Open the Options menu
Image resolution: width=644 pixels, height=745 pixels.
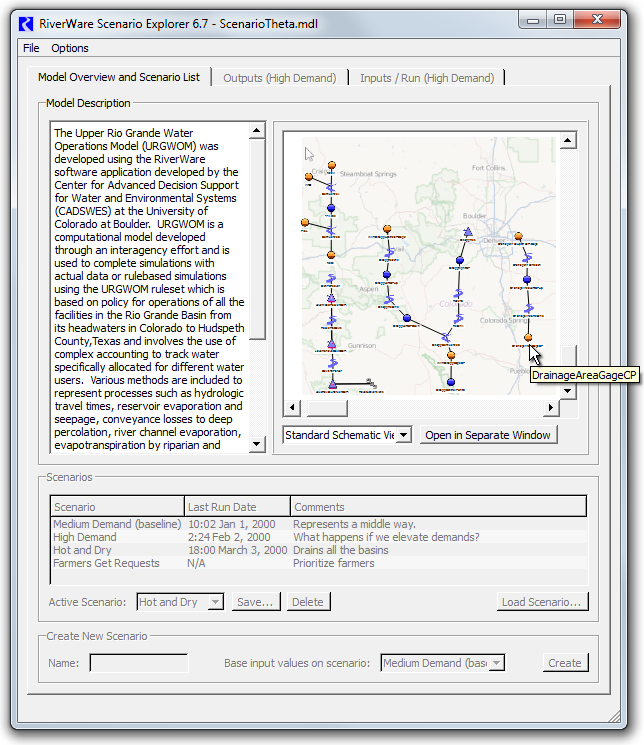pos(70,48)
